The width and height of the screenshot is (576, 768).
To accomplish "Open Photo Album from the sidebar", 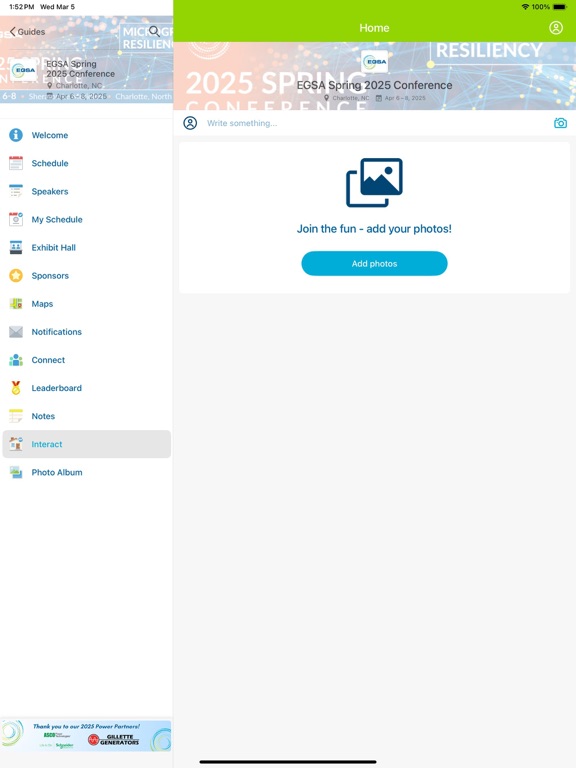I will 87,472.
